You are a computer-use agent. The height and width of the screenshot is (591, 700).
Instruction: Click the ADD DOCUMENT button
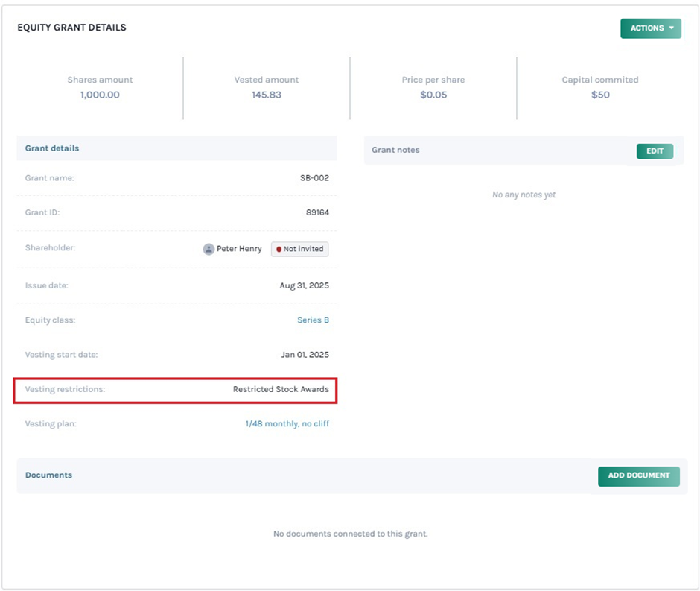[638, 475]
